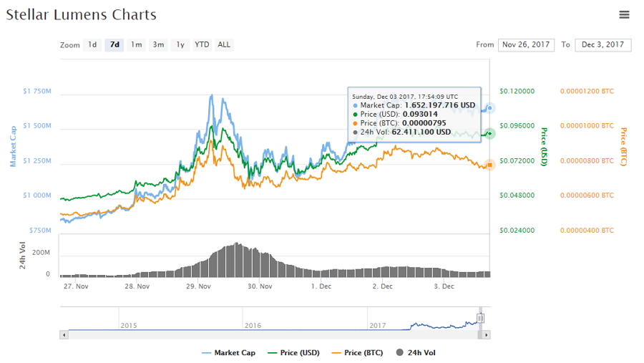Select the ALL zoom range
Viewport: 644px width, 363px height.
(224, 44)
